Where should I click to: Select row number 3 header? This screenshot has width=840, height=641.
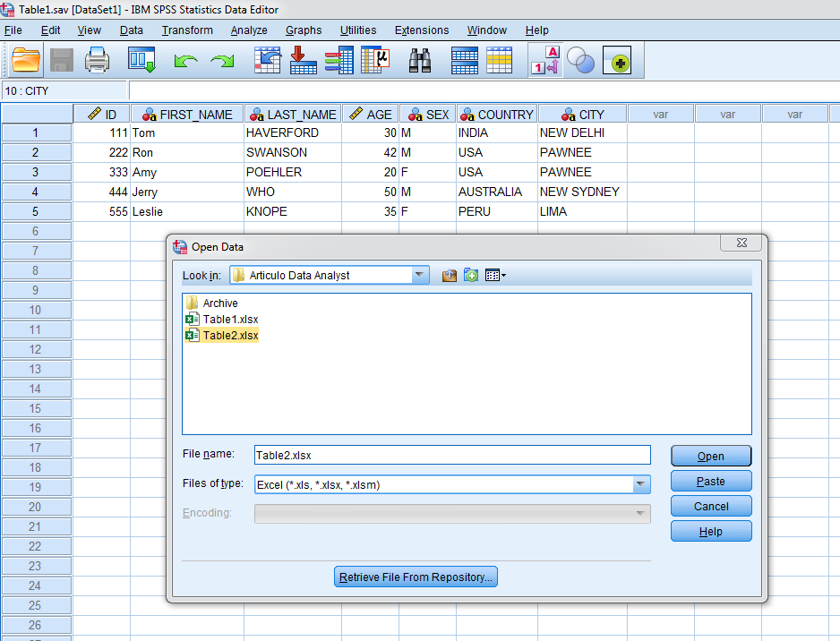click(x=37, y=173)
